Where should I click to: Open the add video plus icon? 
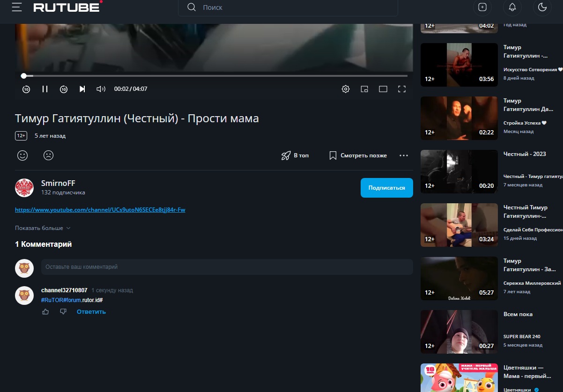tap(482, 7)
